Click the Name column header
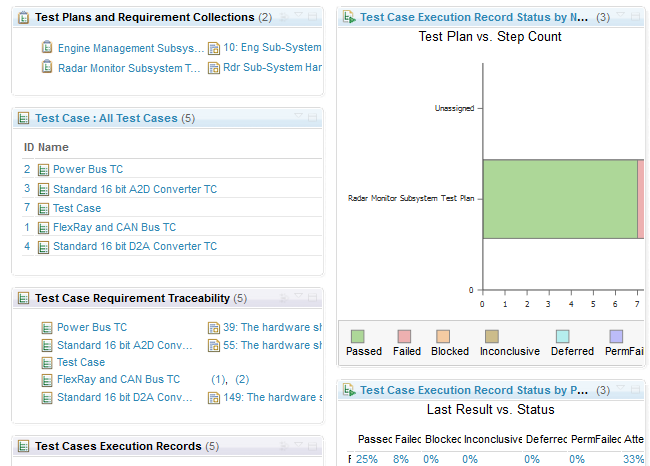Viewport: 650px width, 466px height. pyautogui.click(x=53, y=147)
